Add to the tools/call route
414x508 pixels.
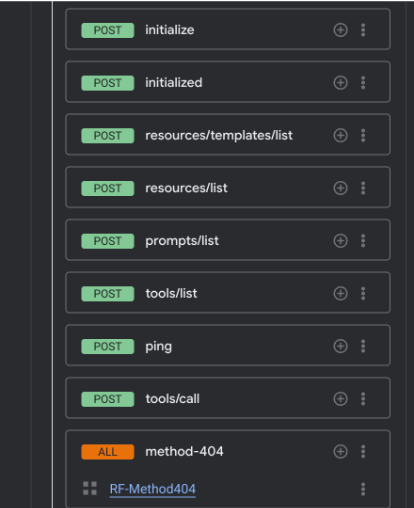(340, 399)
